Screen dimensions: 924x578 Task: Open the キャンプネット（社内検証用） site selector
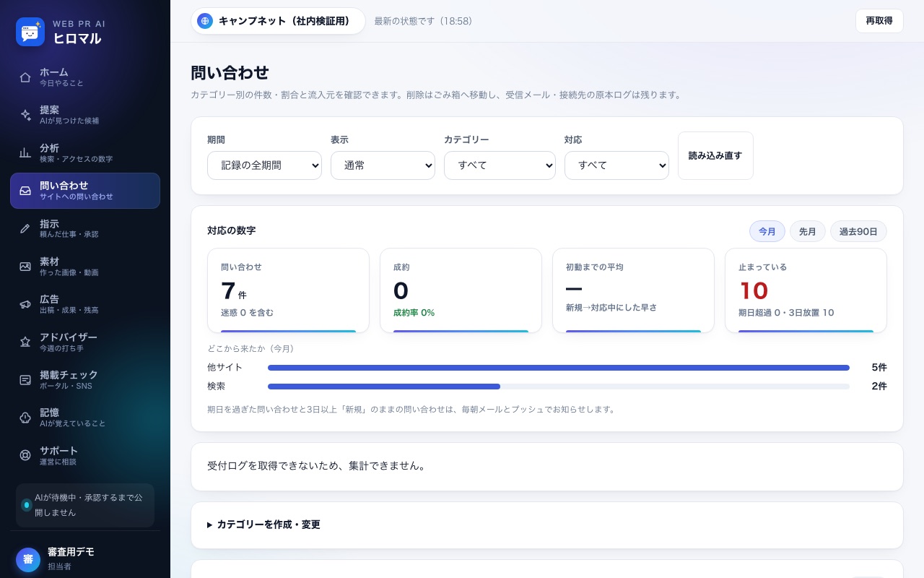point(278,21)
